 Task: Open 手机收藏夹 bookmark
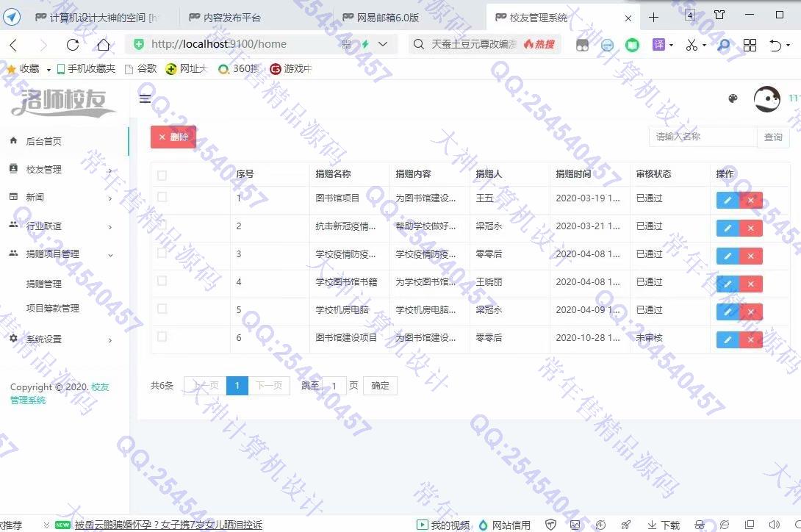tap(86, 68)
